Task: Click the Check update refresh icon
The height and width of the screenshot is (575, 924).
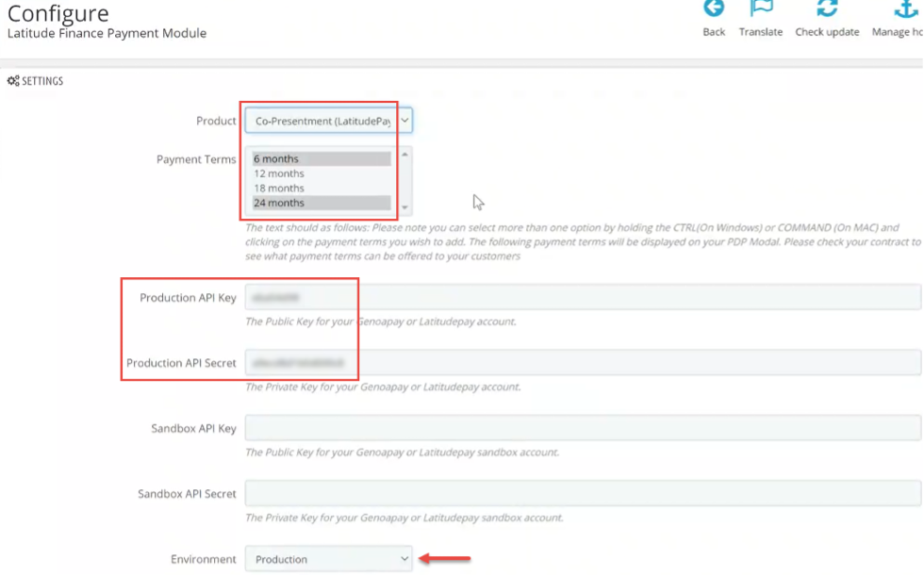Action: click(x=827, y=8)
